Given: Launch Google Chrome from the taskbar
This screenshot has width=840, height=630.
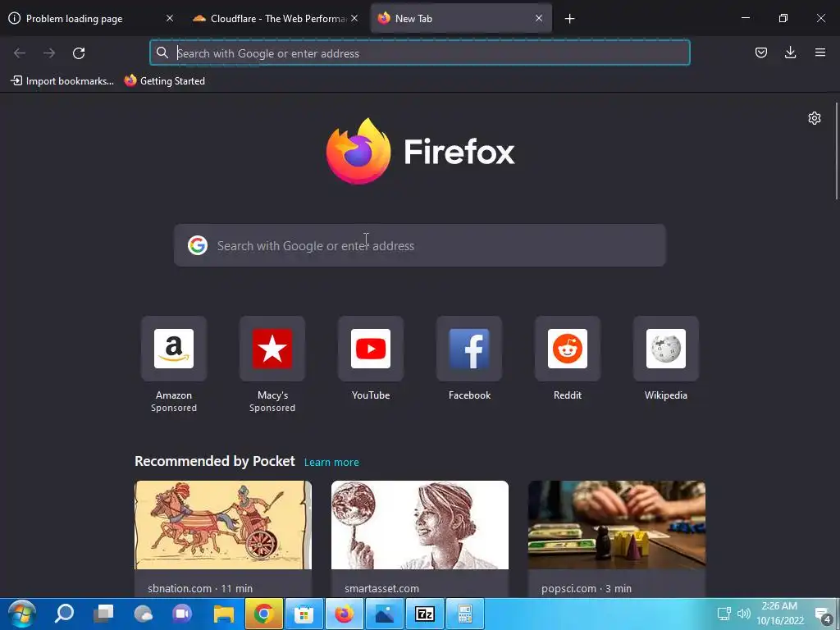Looking at the screenshot, I should click(263, 614).
